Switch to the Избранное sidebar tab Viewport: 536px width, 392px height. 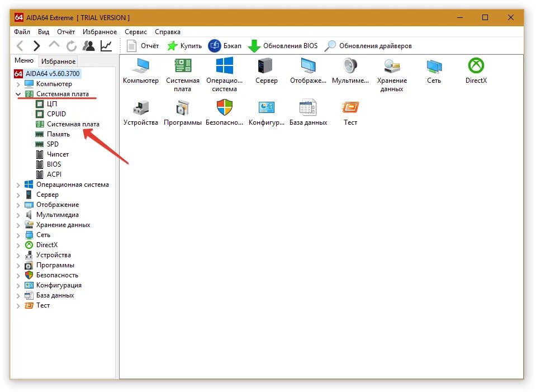[59, 61]
